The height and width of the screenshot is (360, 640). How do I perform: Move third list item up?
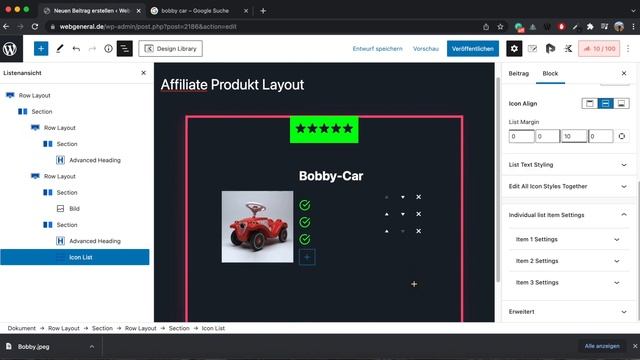(x=387, y=231)
